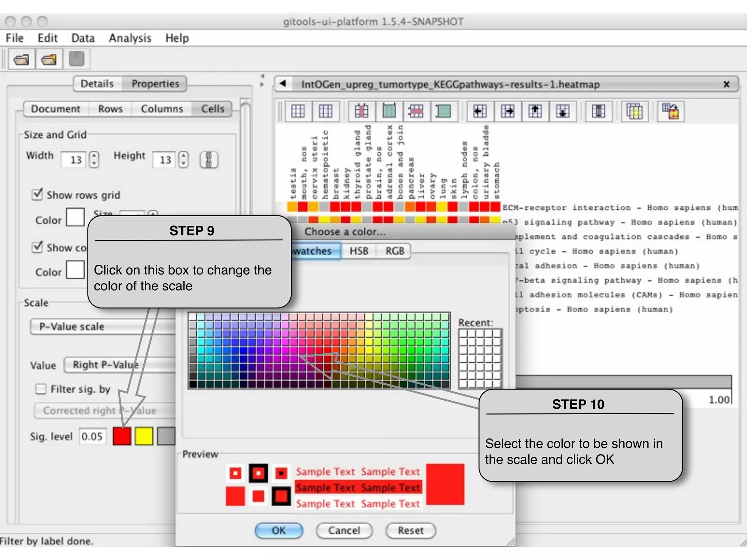
Task: Open the Help menu
Action: click(x=177, y=38)
